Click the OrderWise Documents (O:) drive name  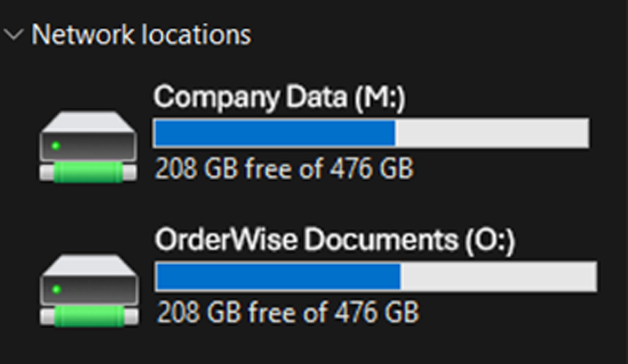[x=335, y=240]
